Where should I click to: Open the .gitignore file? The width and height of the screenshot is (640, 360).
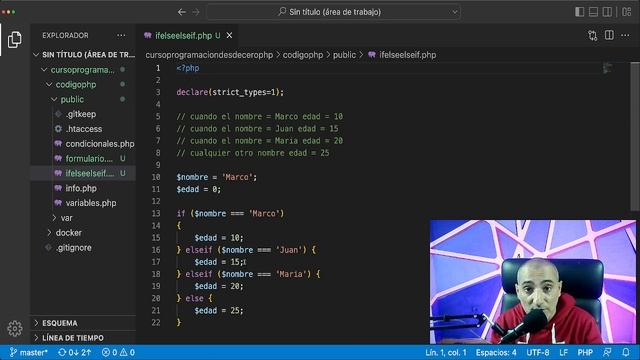pyautogui.click(x=84, y=248)
